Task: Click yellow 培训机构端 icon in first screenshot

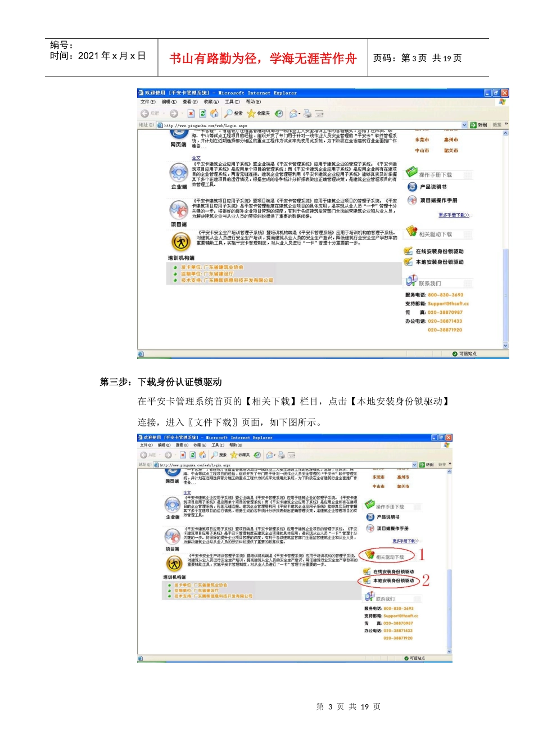Action: (181, 242)
